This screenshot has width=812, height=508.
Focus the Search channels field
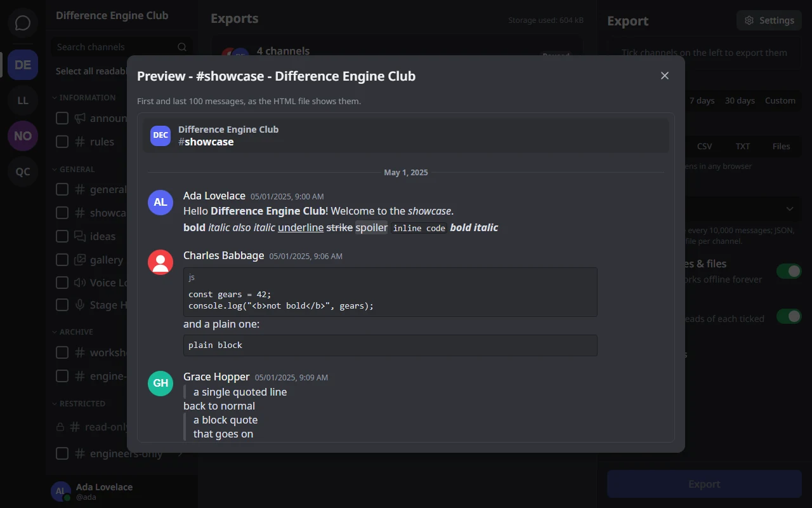coord(122,47)
